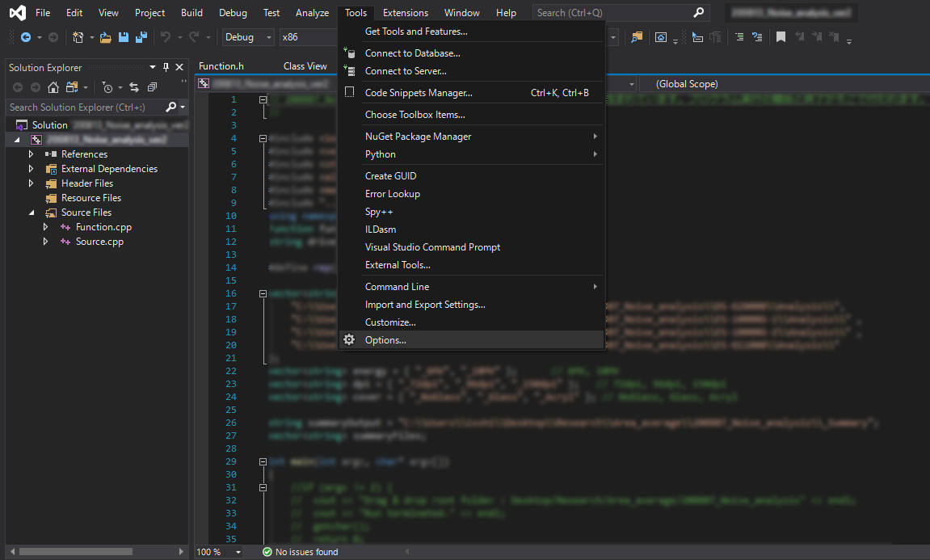Click the Save All toolbar icon
The image size is (930, 560).
coord(141,37)
